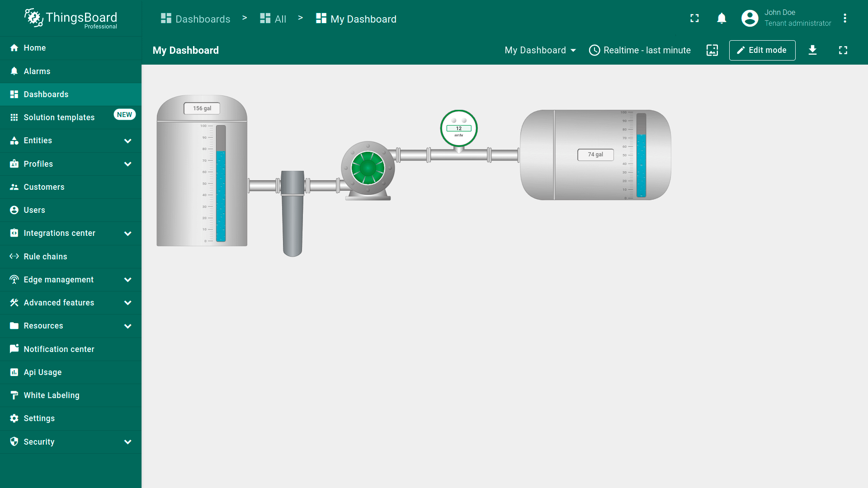Click the notifications bell icon
The width and height of the screenshot is (868, 488).
722,19
